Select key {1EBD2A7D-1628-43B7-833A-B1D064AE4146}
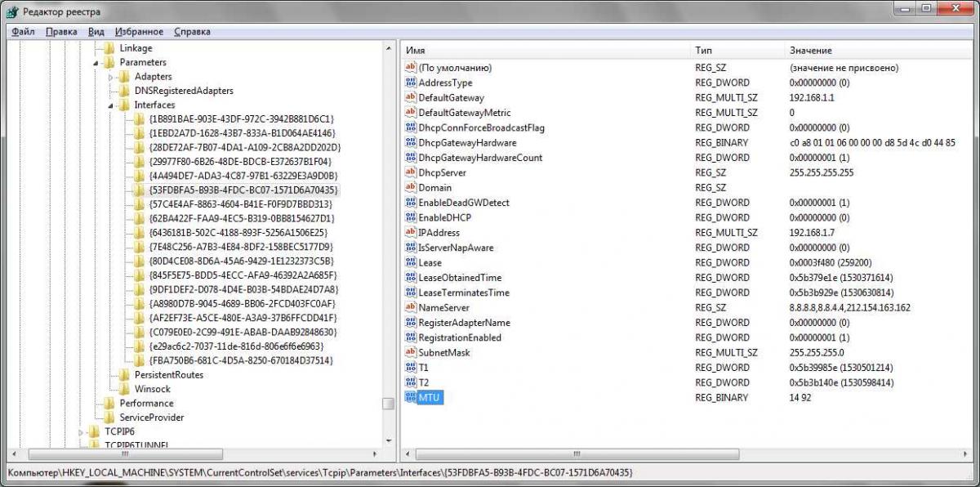 point(243,133)
